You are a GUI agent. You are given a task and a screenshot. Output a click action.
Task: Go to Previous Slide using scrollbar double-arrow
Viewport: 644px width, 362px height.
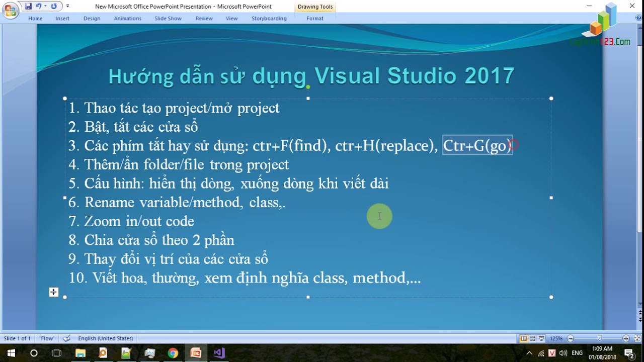pyautogui.click(x=640, y=312)
